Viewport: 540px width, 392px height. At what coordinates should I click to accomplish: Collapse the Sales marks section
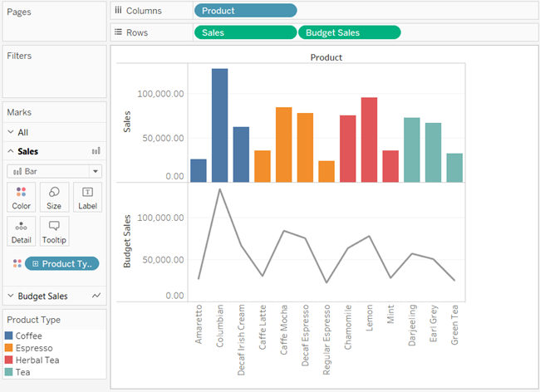[x=11, y=151]
